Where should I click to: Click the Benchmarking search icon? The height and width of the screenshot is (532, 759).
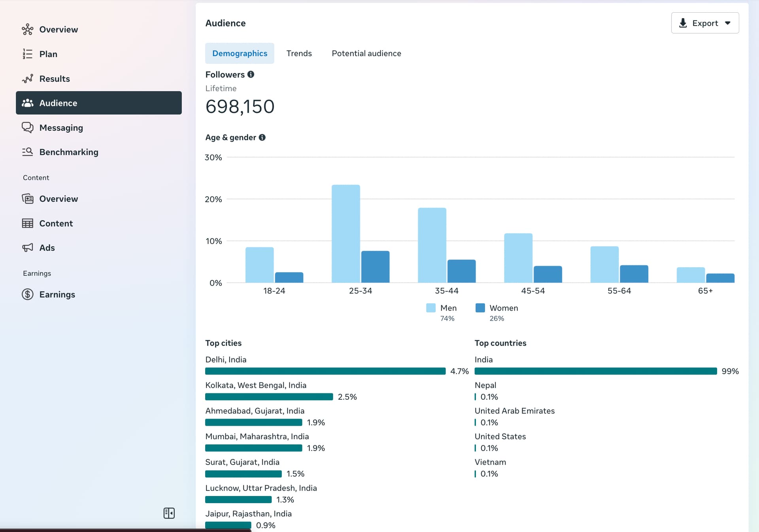(27, 152)
